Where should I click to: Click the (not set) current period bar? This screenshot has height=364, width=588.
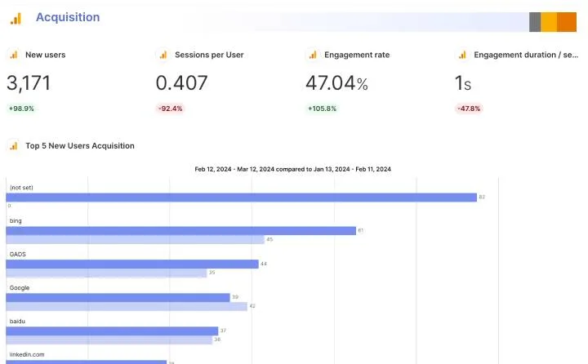(x=242, y=198)
